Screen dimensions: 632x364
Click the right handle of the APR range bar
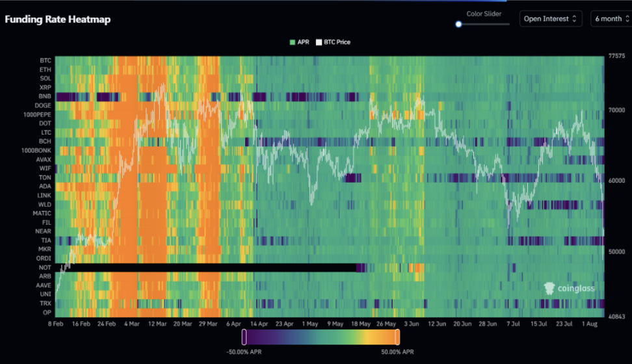(397, 337)
